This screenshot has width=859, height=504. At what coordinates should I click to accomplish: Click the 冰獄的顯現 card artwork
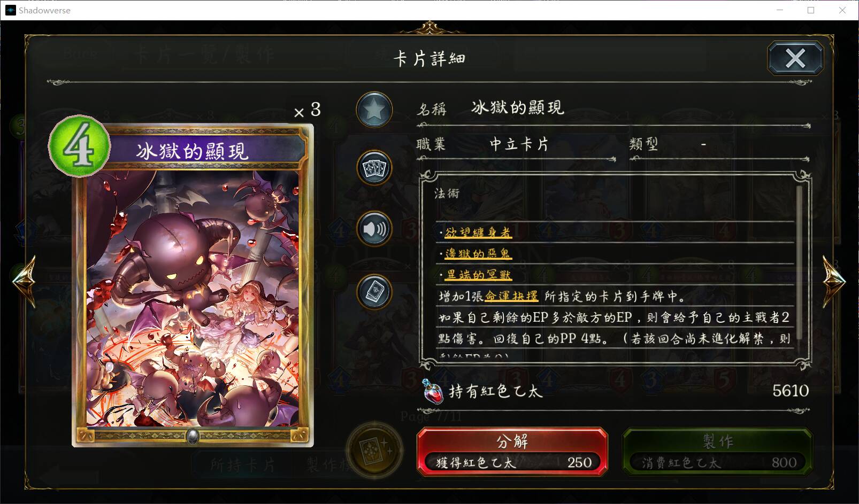click(193, 299)
